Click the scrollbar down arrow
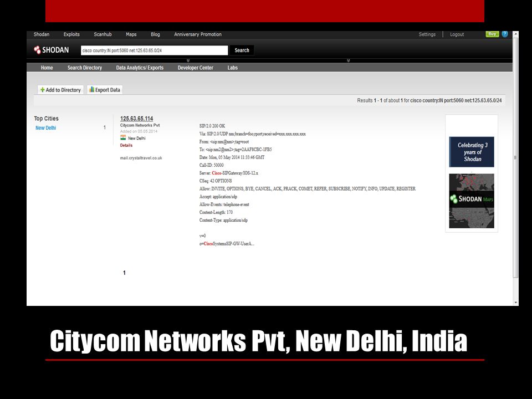The image size is (532, 399). pos(516,303)
